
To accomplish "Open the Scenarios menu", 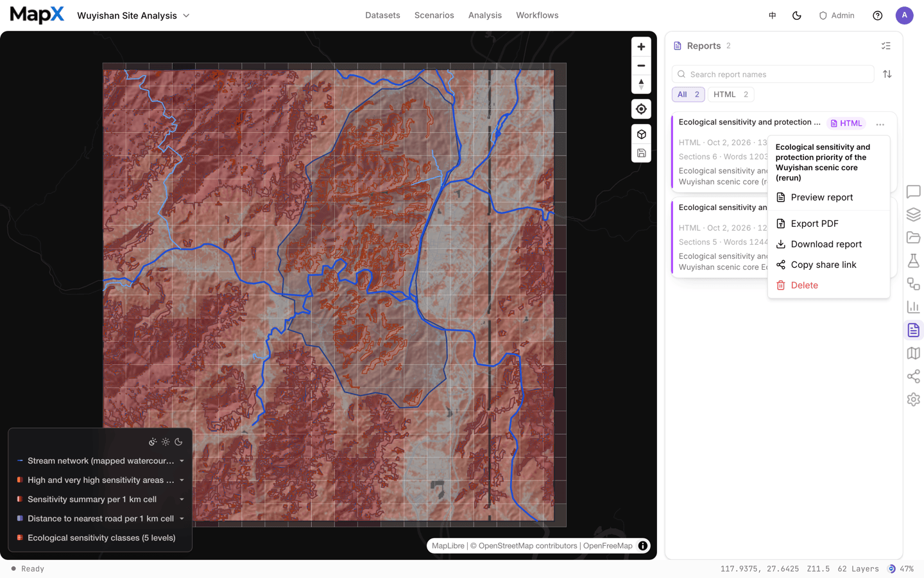I will point(434,15).
